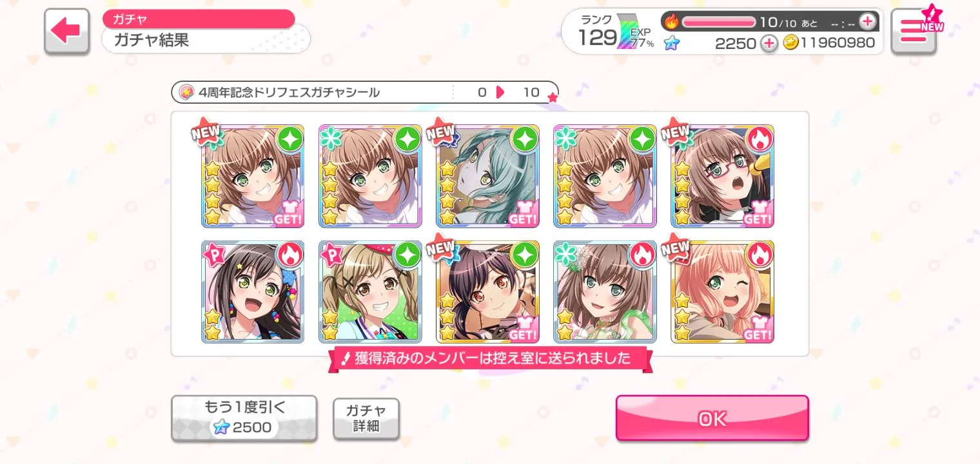
Task: Refill boost with plus icon next to 10/10
Action: point(868,22)
